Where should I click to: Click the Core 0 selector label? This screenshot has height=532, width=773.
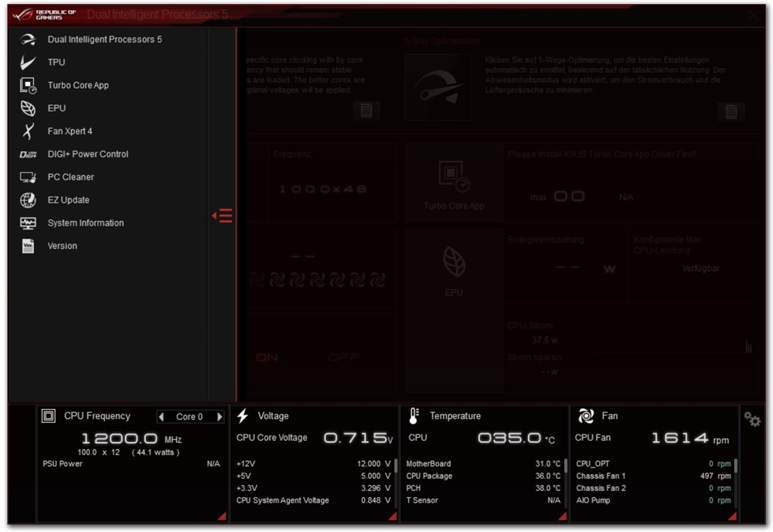189,417
